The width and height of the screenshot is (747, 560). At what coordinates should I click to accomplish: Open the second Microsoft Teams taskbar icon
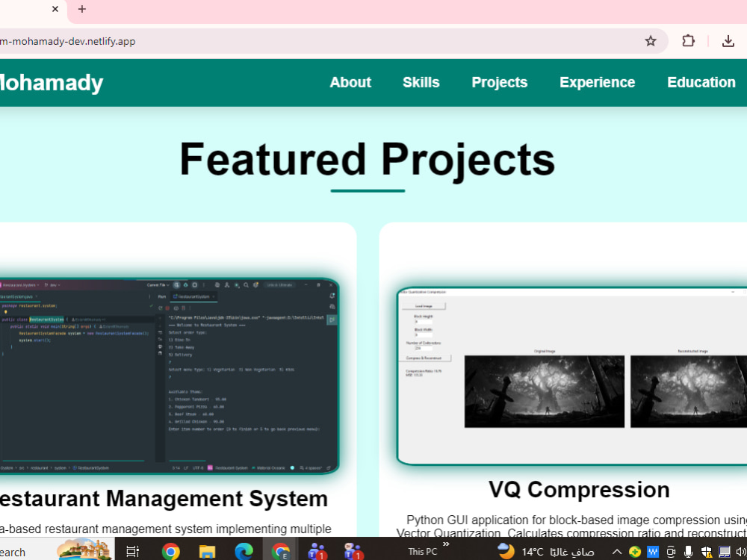[353, 552]
